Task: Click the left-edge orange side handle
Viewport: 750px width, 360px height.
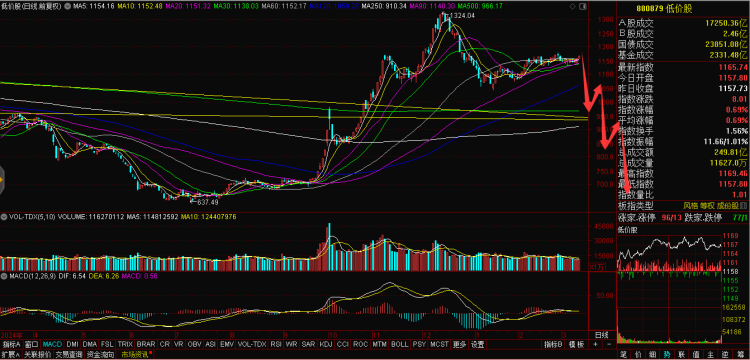Action: point(1,180)
